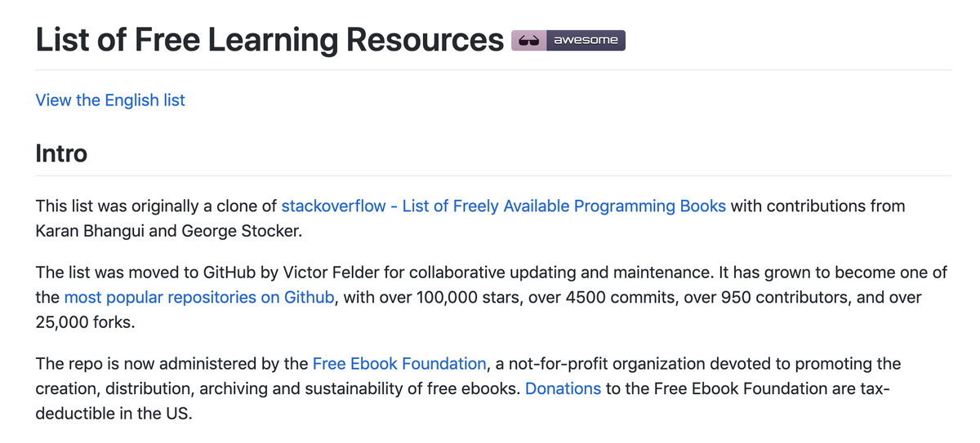Open the stackoverflow Freely Available Programming Books link
The width and height of the screenshot is (980, 443).
click(x=503, y=206)
